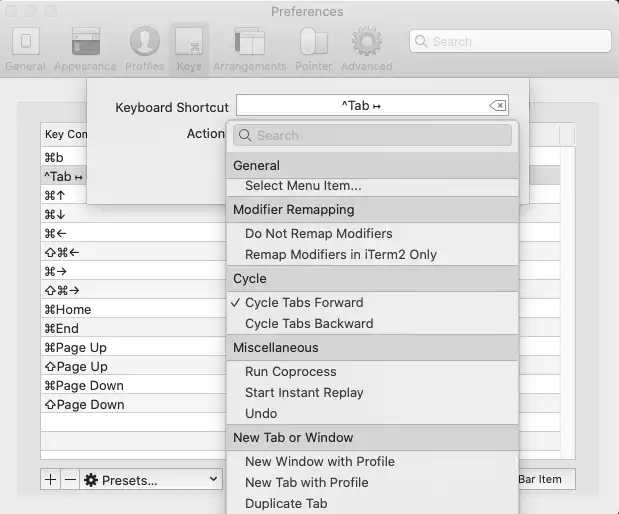Screen dimensions: 619x514
Task: Select the ⌘↓ key mapping row
Action: click(133, 214)
